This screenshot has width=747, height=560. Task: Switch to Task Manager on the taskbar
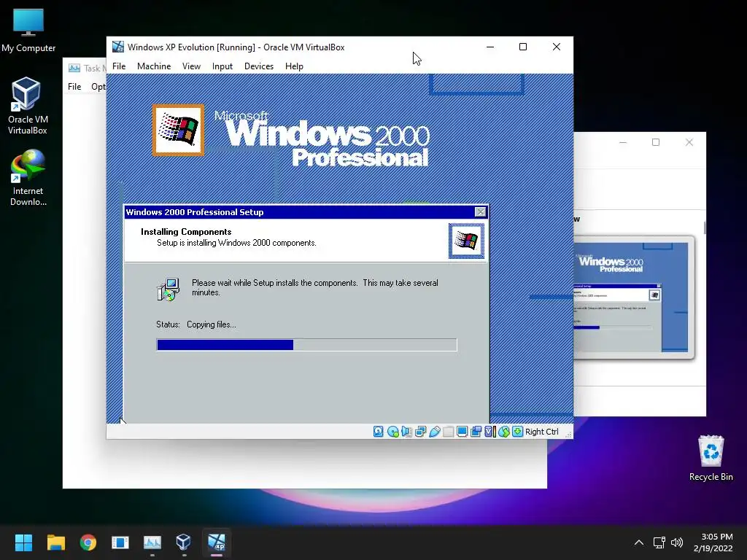pos(152,542)
